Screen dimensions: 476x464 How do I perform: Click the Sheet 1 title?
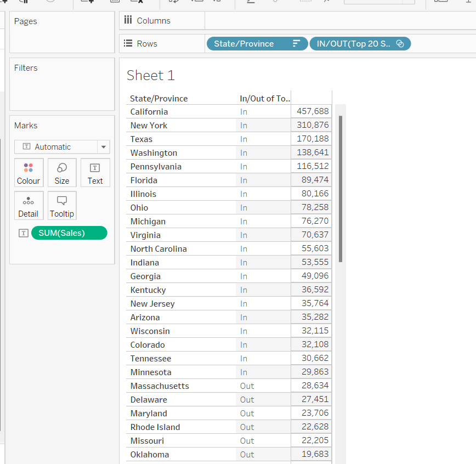click(x=151, y=76)
